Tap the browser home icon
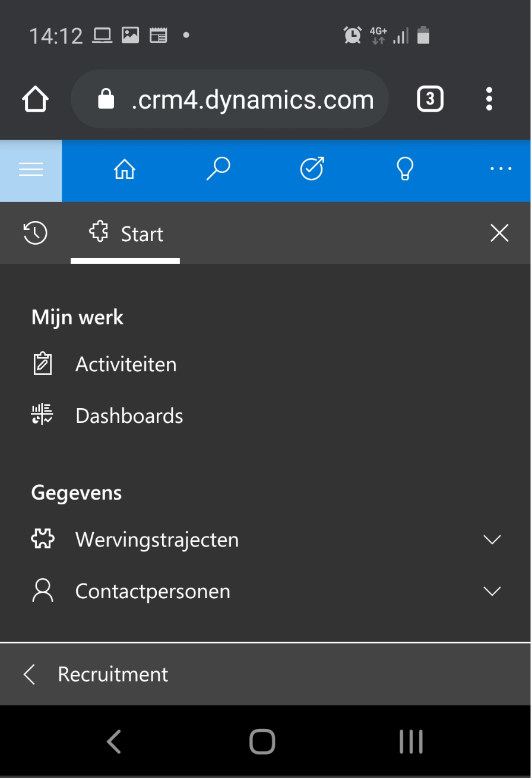Image resolution: width=532 pixels, height=780 pixels. (36, 99)
